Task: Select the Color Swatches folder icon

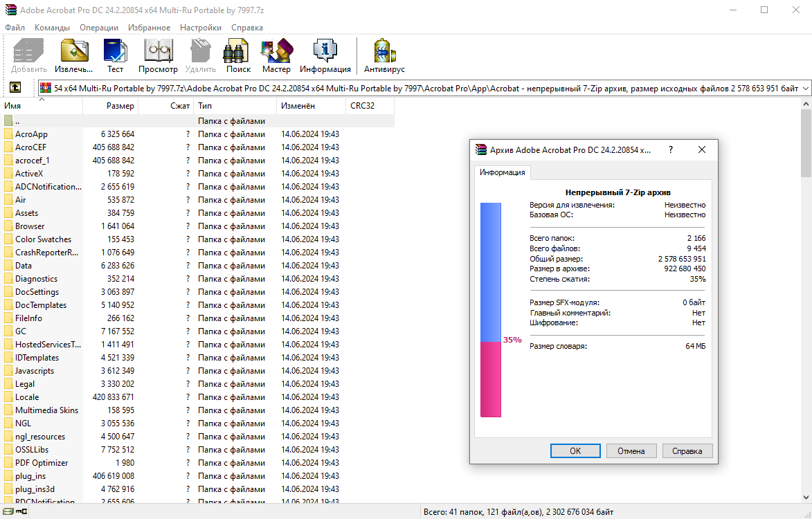Action: coord(8,239)
